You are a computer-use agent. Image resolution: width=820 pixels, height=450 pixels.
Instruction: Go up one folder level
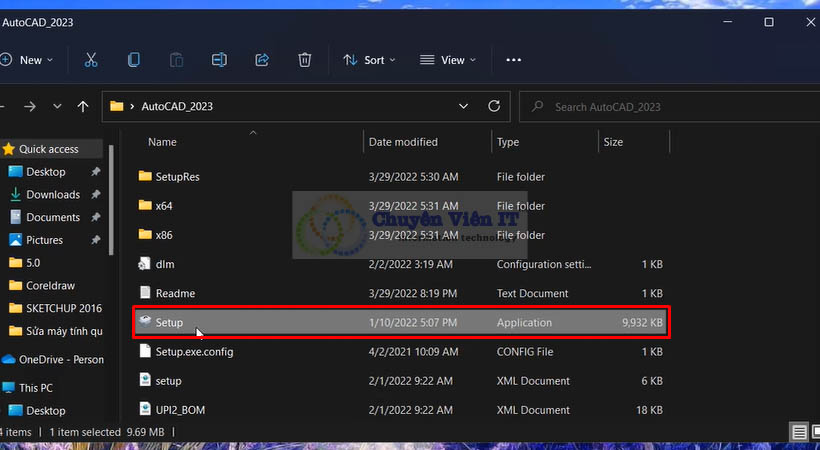pyautogui.click(x=84, y=106)
